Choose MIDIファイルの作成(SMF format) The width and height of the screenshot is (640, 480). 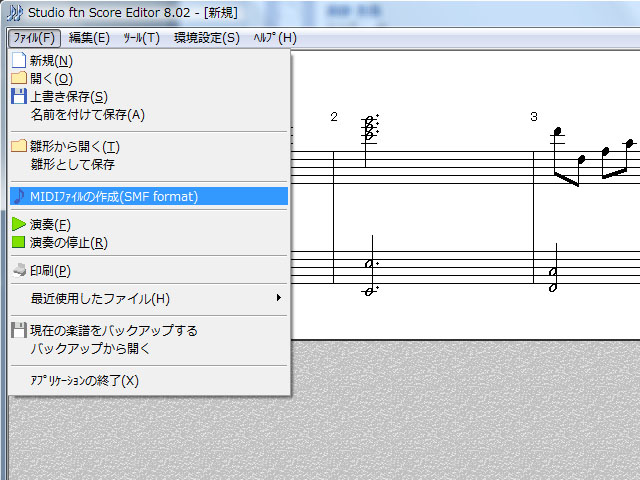(x=149, y=196)
